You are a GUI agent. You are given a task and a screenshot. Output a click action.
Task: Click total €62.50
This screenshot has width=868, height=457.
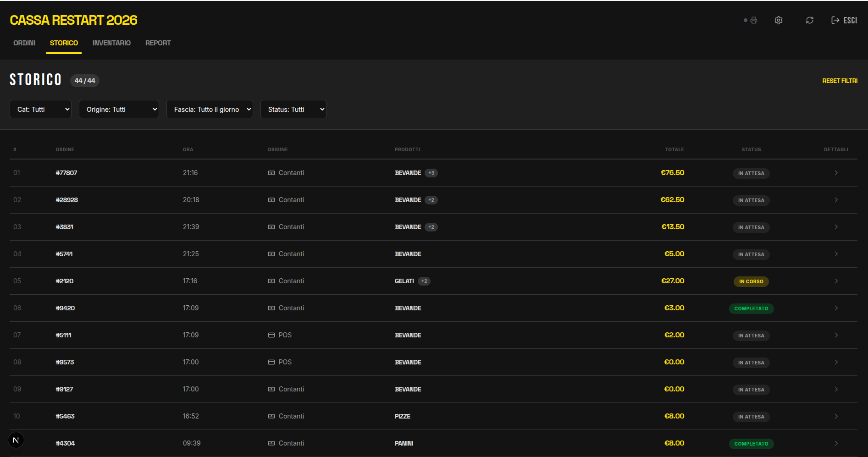tap(672, 200)
